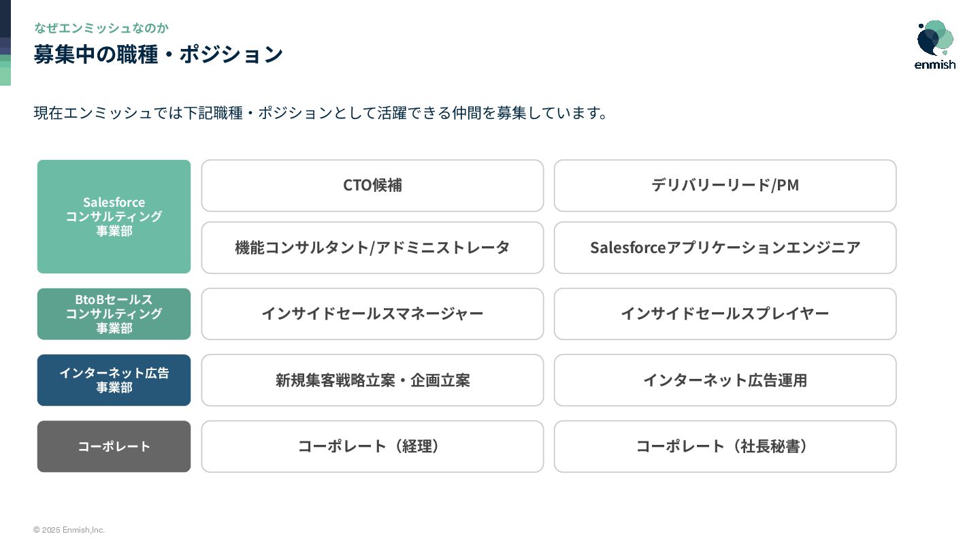The width and height of the screenshot is (980, 551).
Task: Click the © 2025 Enmish,Inc. footer text
Action: click(69, 530)
